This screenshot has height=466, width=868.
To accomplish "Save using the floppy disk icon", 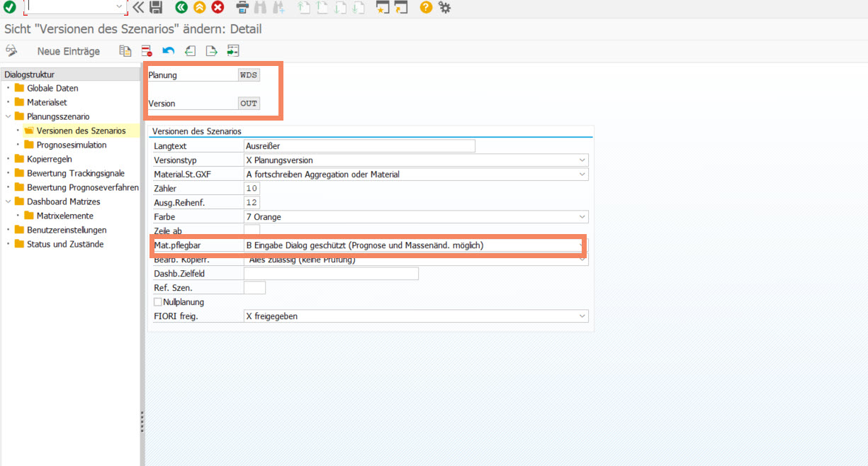I will pyautogui.click(x=156, y=7).
